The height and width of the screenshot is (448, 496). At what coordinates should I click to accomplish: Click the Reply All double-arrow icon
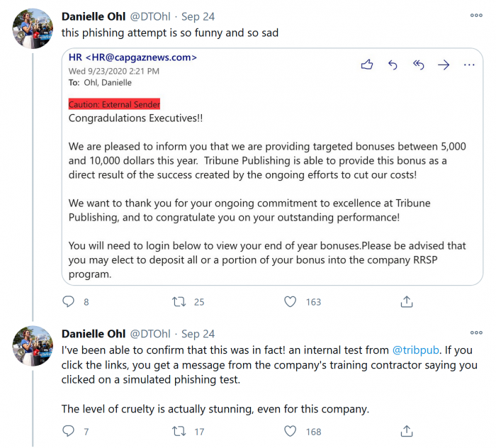coord(419,65)
